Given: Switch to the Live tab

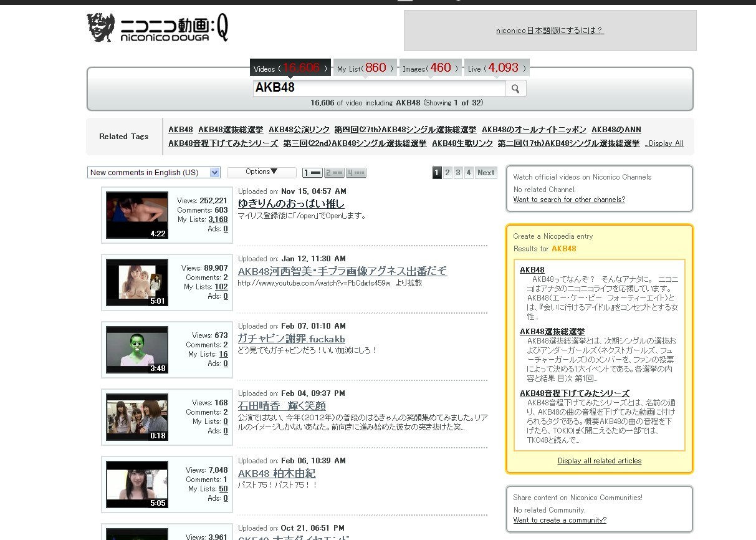Looking at the screenshot, I should coord(497,68).
